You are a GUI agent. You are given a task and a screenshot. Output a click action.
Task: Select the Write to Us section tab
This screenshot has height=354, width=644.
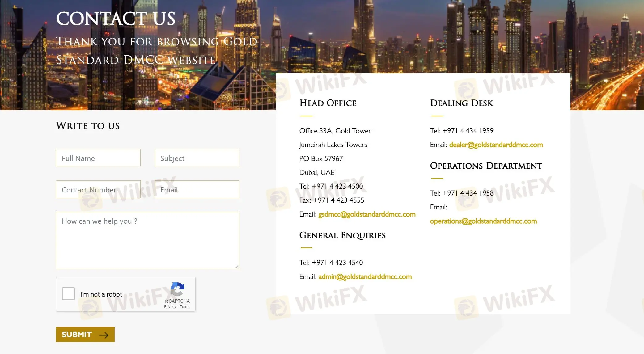(x=87, y=126)
